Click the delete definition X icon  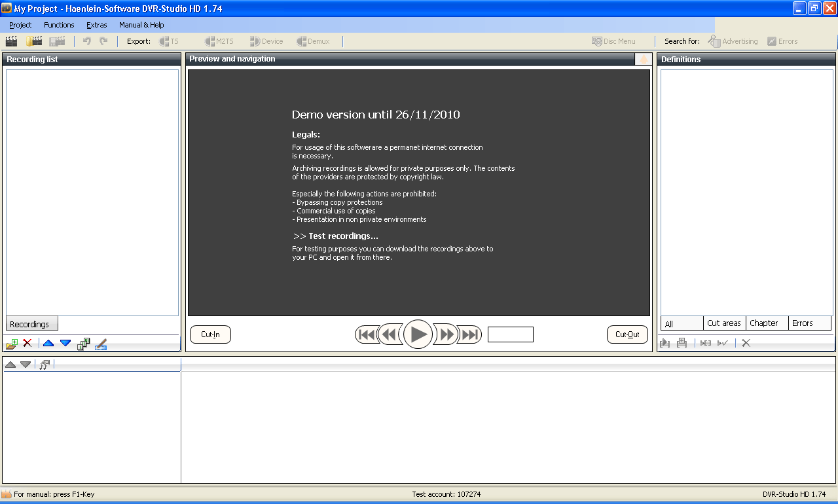point(746,343)
